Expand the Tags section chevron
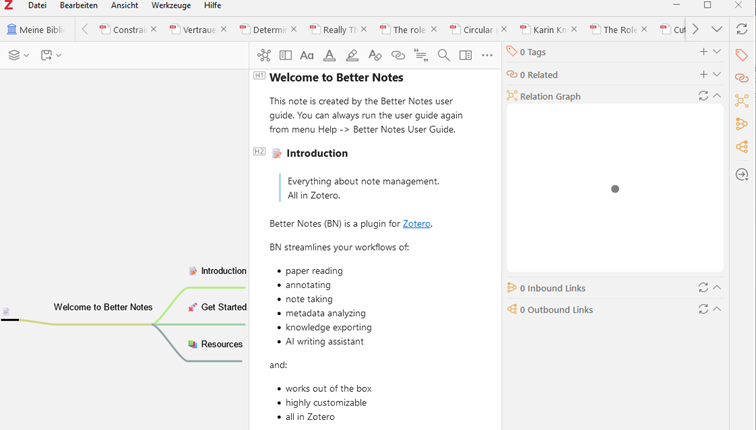 pyautogui.click(x=717, y=52)
